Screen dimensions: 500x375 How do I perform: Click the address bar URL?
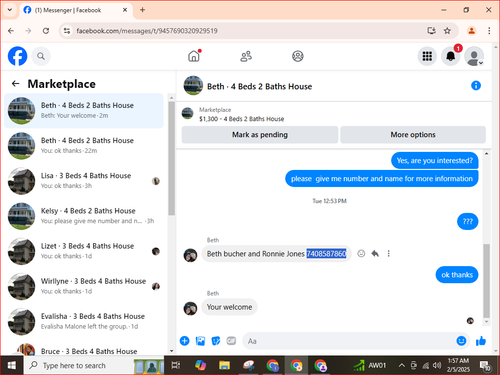147,31
